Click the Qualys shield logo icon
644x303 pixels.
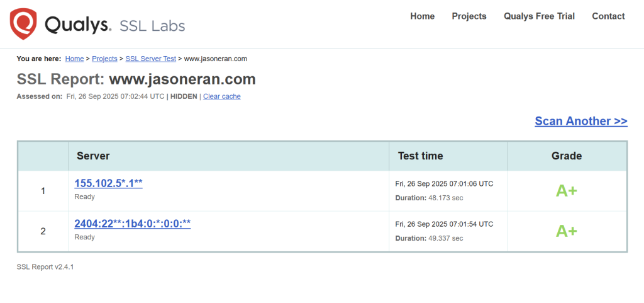[23, 24]
